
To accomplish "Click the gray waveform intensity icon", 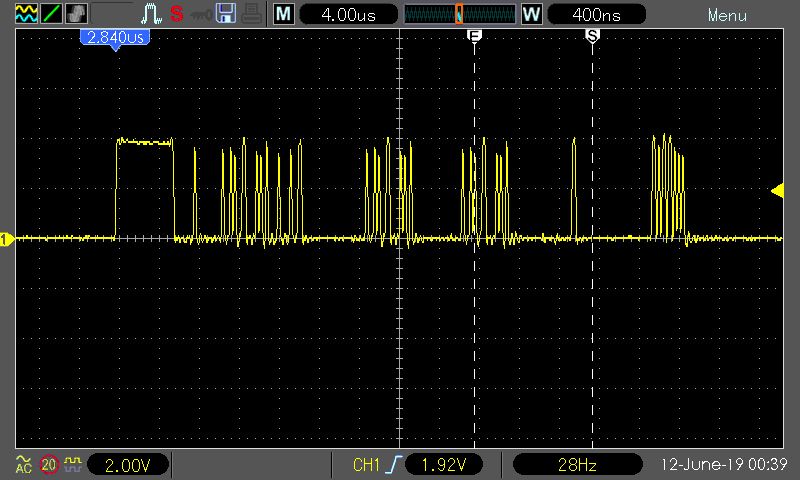I will click(x=76, y=14).
